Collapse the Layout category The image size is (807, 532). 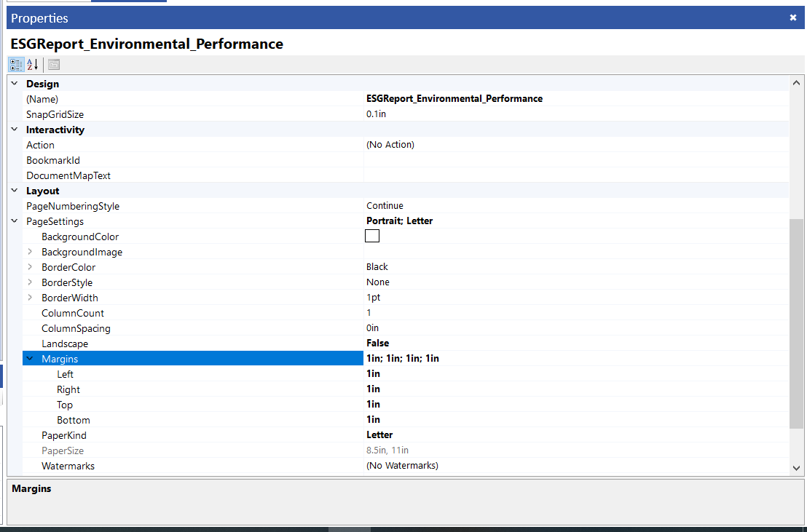tap(15, 191)
